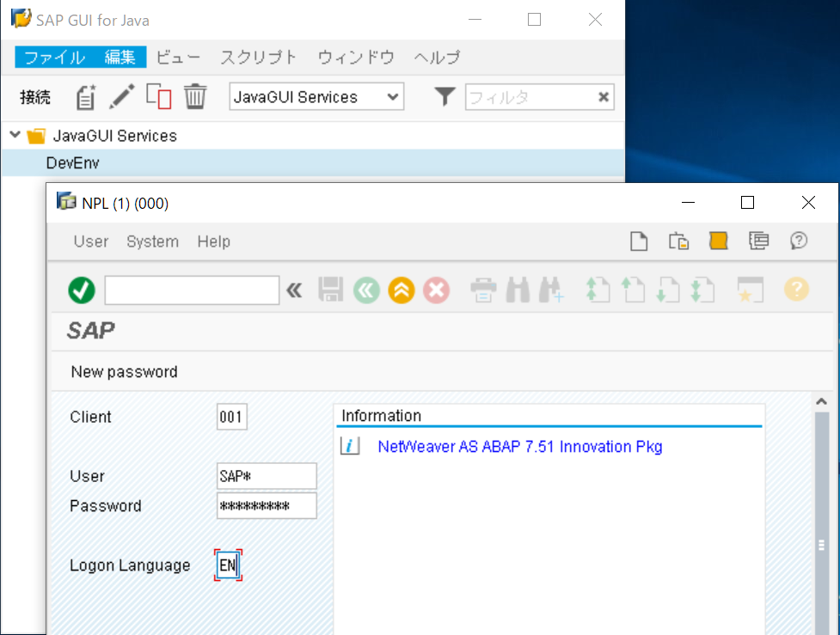Click the User input field
The width and height of the screenshot is (840, 635).
pyautogui.click(x=267, y=476)
